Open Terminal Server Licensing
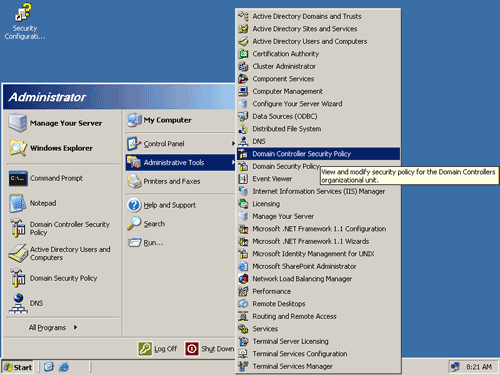The height and width of the screenshot is (375, 500). (318, 341)
